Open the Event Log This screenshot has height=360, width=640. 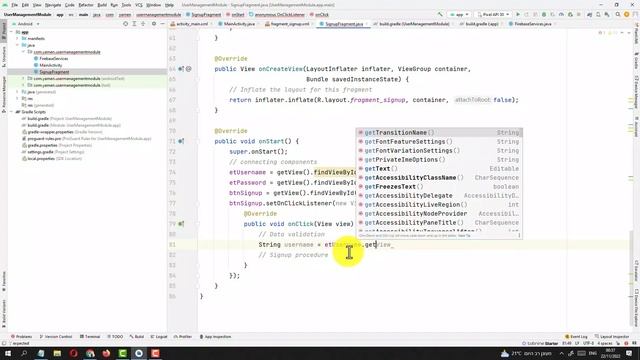(x=576, y=337)
